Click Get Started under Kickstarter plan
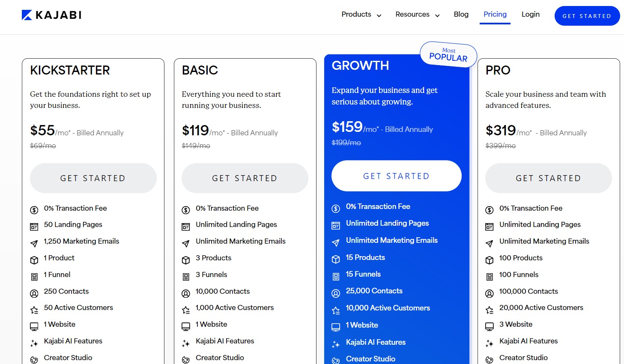The image size is (624, 364). tap(93, 178)
